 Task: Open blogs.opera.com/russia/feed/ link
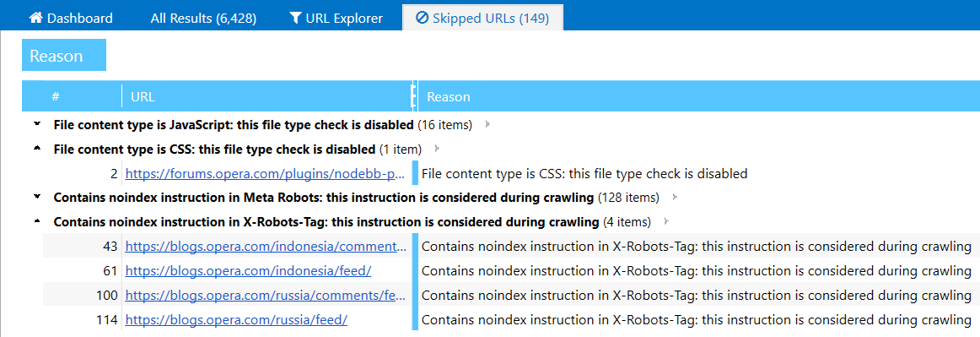(x=236, y=320)
